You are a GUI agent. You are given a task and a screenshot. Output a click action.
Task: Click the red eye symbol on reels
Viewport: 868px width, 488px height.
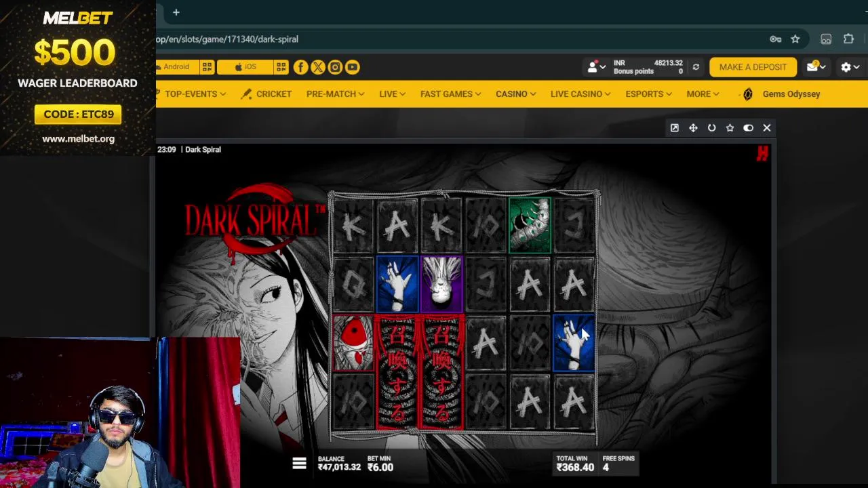[353, 344]
